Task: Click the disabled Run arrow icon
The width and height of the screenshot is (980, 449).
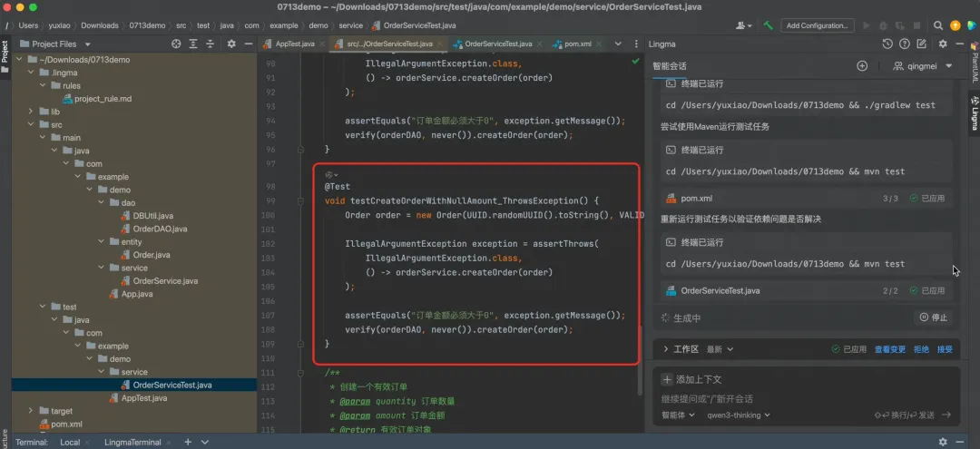Action: 867,25
